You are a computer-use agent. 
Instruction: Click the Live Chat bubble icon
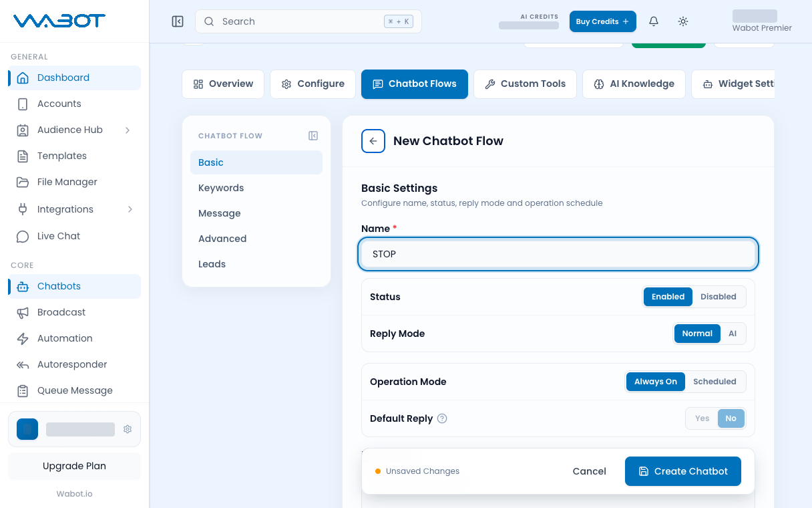23,236
